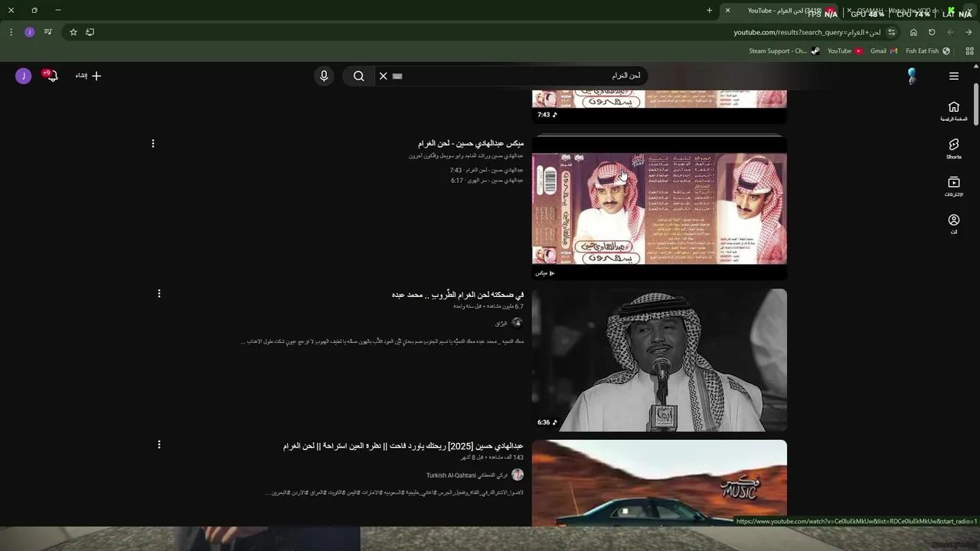Open Shorts from the sidebar
The width and height of the screenshot is (980, 551).
click(954, 148)
